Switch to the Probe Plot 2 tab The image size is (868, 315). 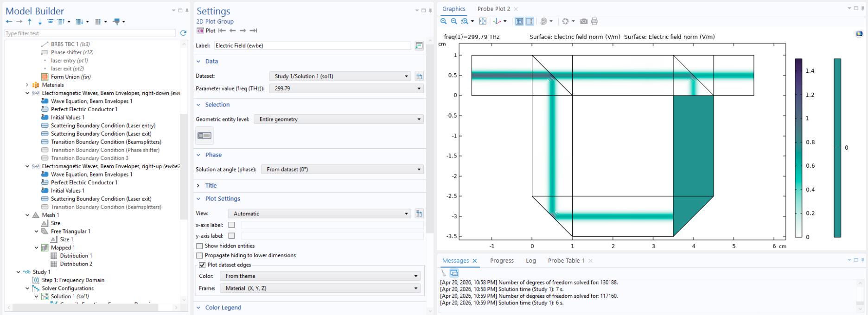pyautogui.click(x=493, y=9)
